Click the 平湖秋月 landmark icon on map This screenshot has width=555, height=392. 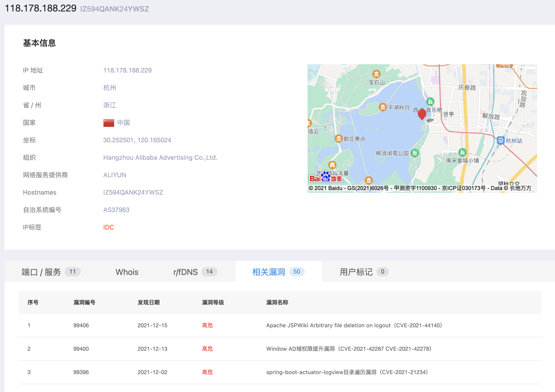click(382, 107)
